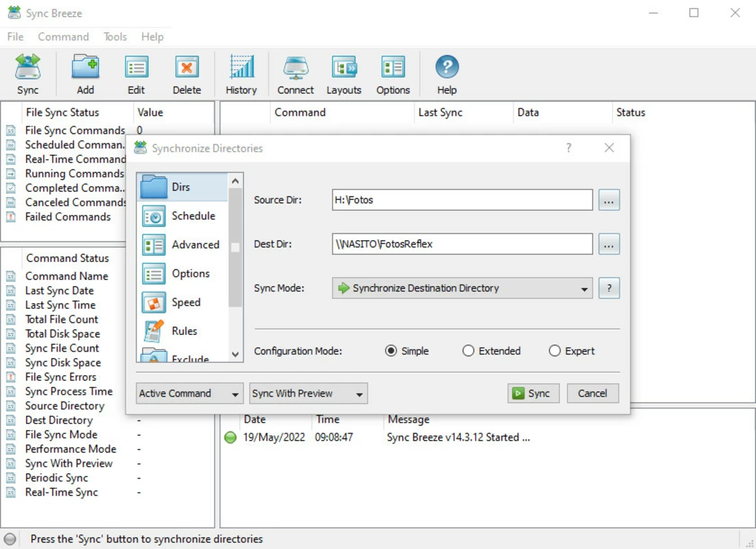Click the Dest Dir input field
Screen dimensions: 756x549
(462, 244)
